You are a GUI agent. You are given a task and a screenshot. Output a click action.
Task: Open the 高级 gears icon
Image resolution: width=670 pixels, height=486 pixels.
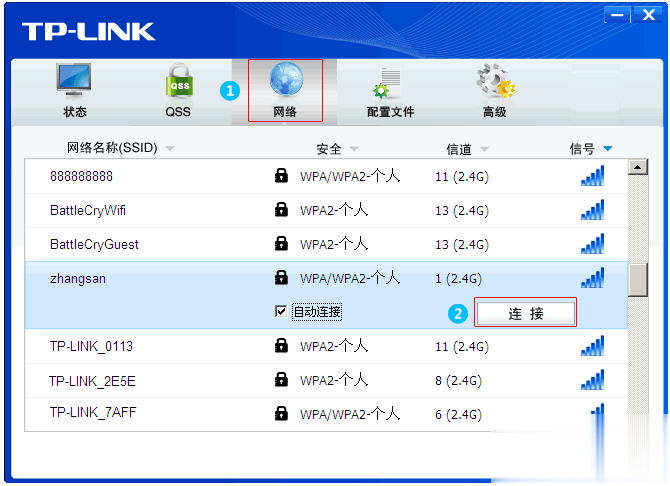(496, 80)
